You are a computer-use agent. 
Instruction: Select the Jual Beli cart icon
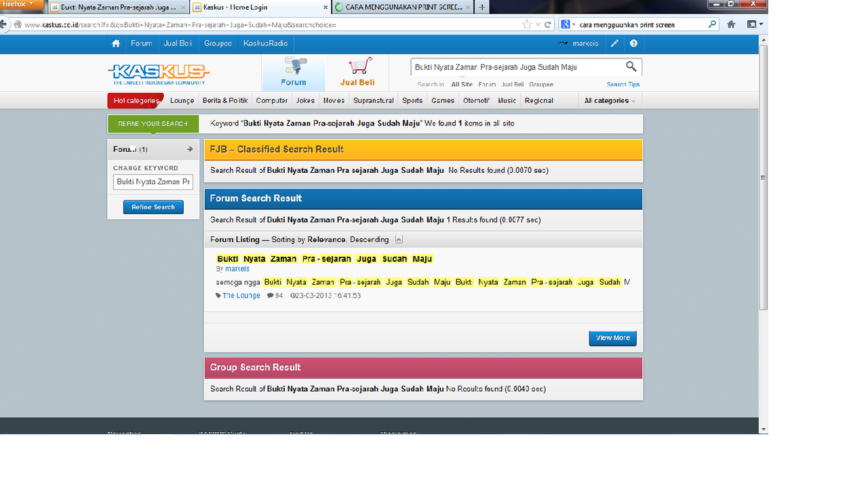coord(357,73)
